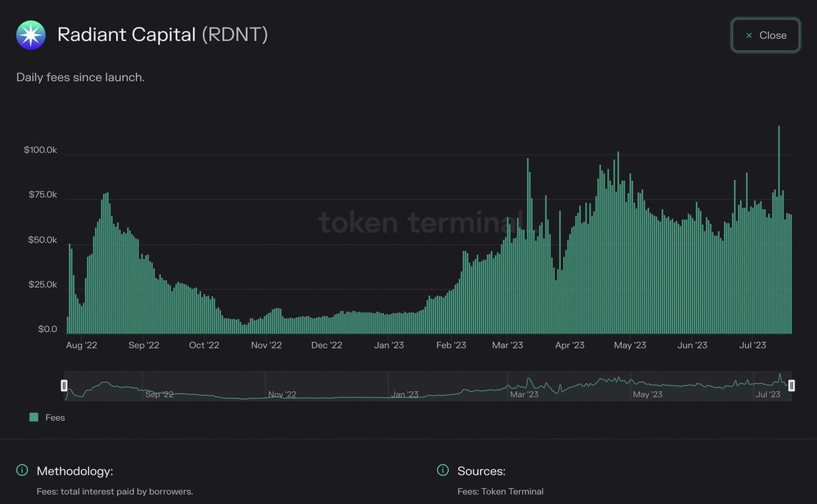Click the March '23 peak fee bar
The image size is (817, 504).
[528, 246]
